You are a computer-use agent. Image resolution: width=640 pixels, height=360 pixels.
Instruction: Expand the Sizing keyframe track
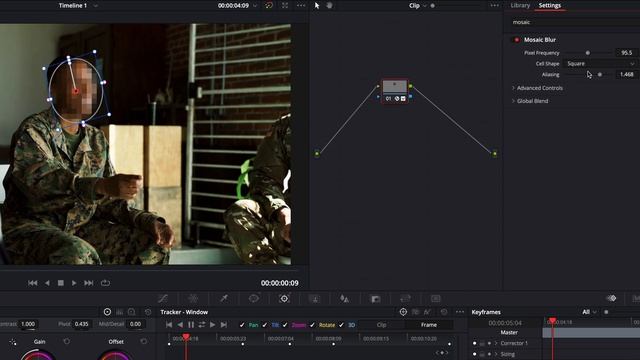click(x=496, y=354)
